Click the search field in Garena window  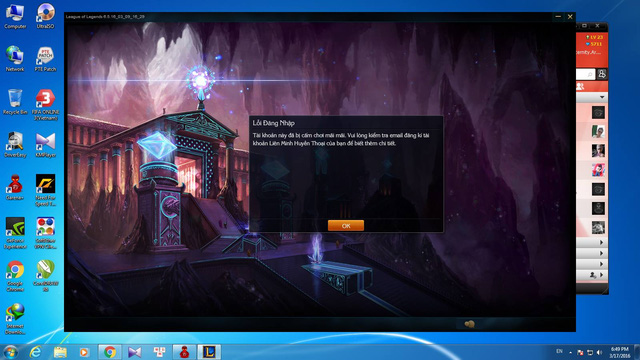(x=585, y=74)
